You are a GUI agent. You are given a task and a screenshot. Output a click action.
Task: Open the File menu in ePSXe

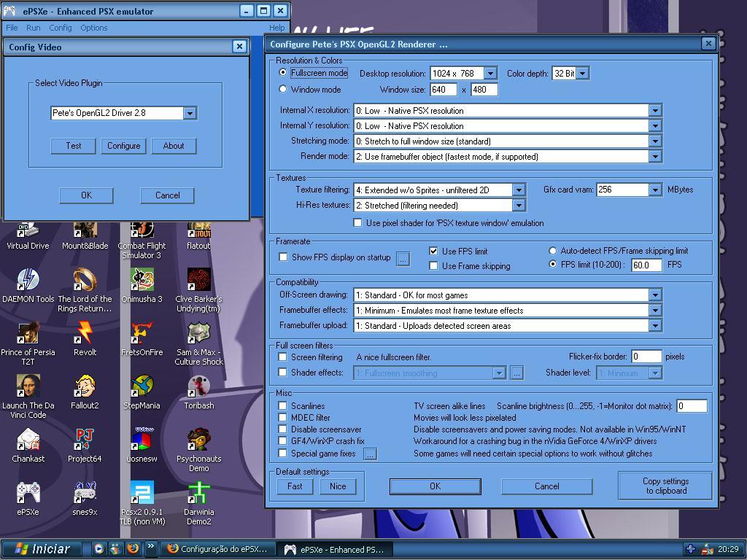pyautogui.click(x=12, y=28)
